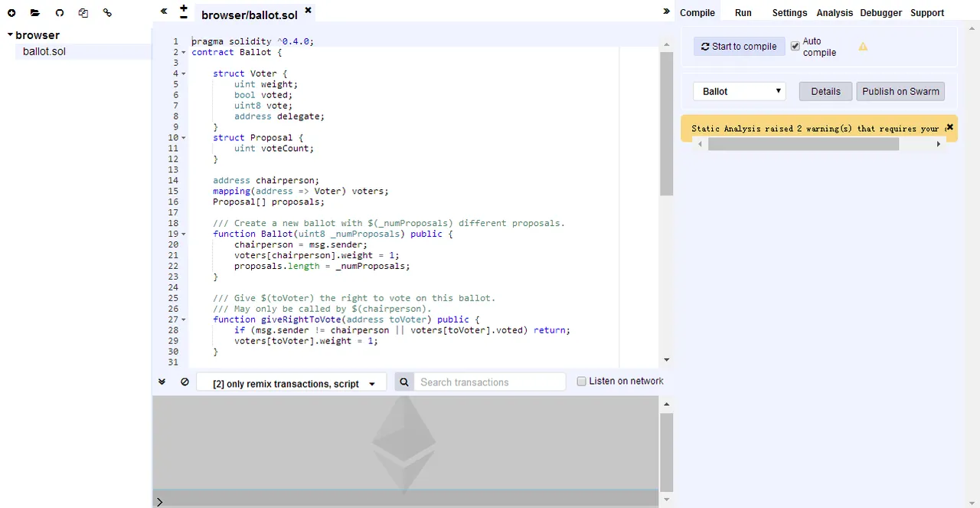The width and height of the screenshot is (980, 508).
Task: Clear the terminal console
Action: [x=185, y=382]
